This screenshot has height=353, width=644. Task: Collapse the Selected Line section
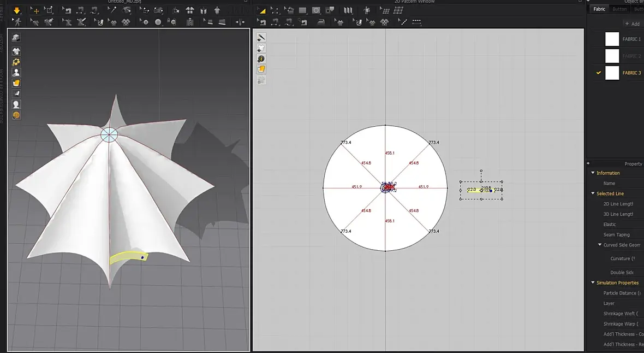[593, 193]
